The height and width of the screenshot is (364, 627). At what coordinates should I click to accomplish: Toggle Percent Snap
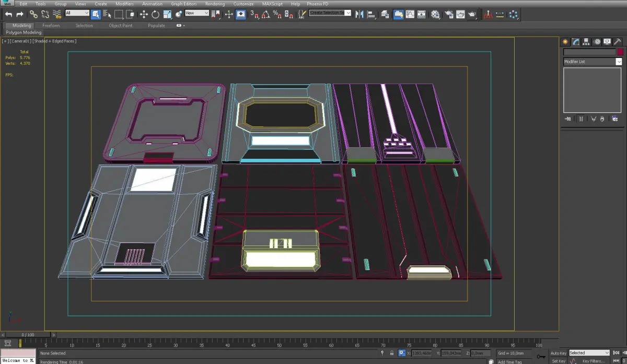[277, 14]
